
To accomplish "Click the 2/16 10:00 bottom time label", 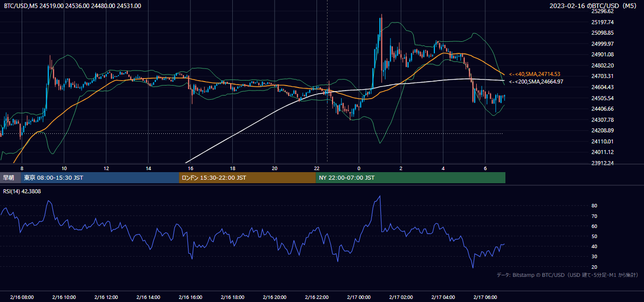I will 63,297.
